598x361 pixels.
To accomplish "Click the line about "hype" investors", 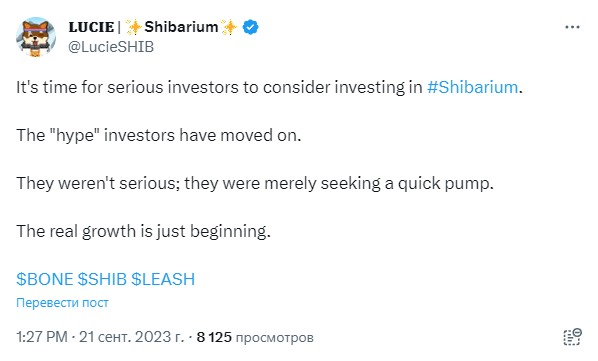I will point(159,136).
